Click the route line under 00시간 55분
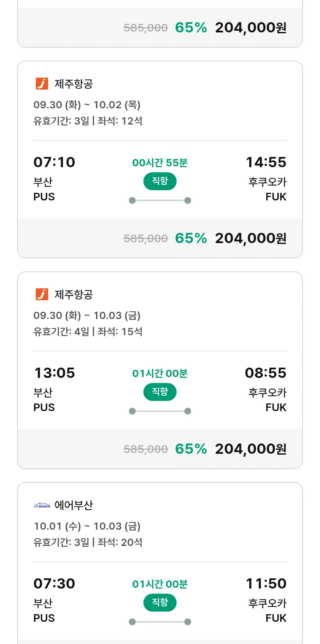The height and width of the screenshot is (644, 320). [160, 200]
